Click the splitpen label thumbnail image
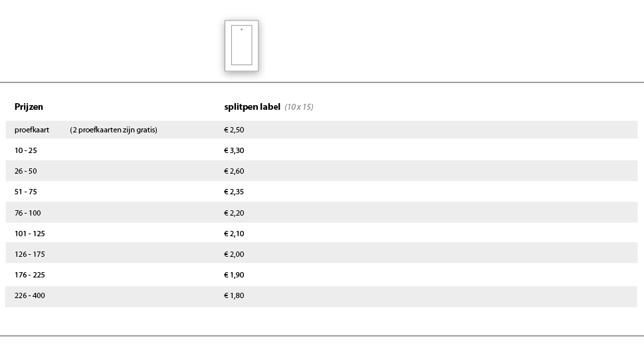 coord(241,46)
